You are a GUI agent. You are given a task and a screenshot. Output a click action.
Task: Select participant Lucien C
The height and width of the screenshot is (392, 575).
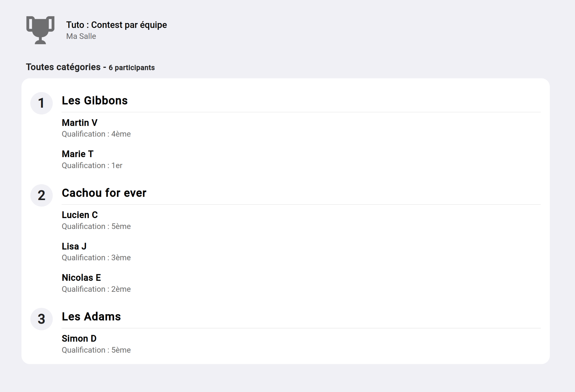click(x=80, y=215)
